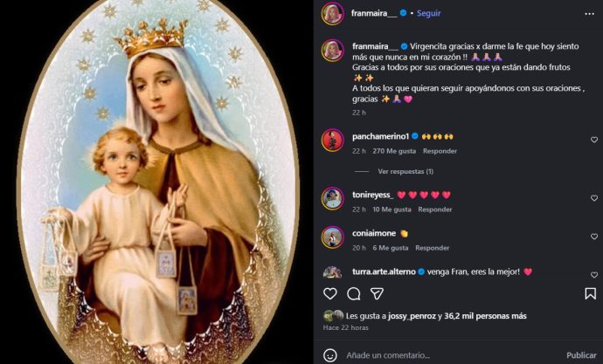Reply to panchamerino1's comment
The image size is (603, 364).
point(441,151)
